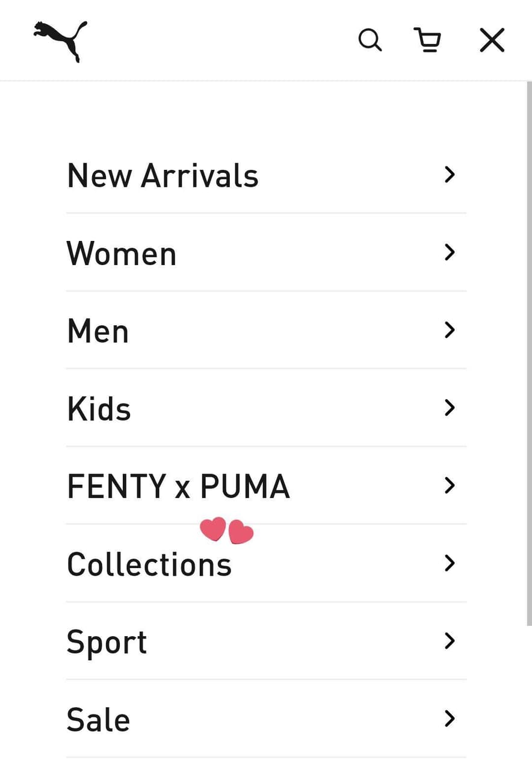Screen dimensions: 532x771
Task: Expand the Sport category chevron
Action: pos(449,640)
